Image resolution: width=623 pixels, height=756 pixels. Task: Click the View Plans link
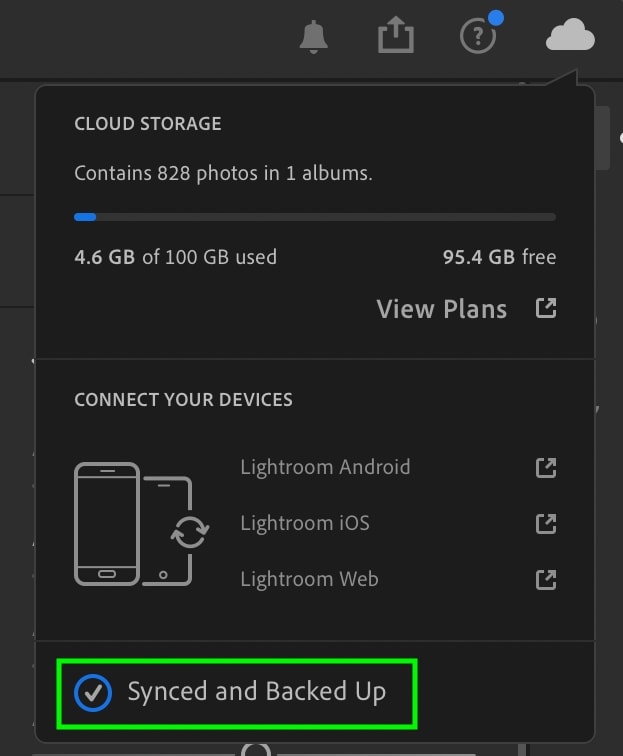(442, 309)
